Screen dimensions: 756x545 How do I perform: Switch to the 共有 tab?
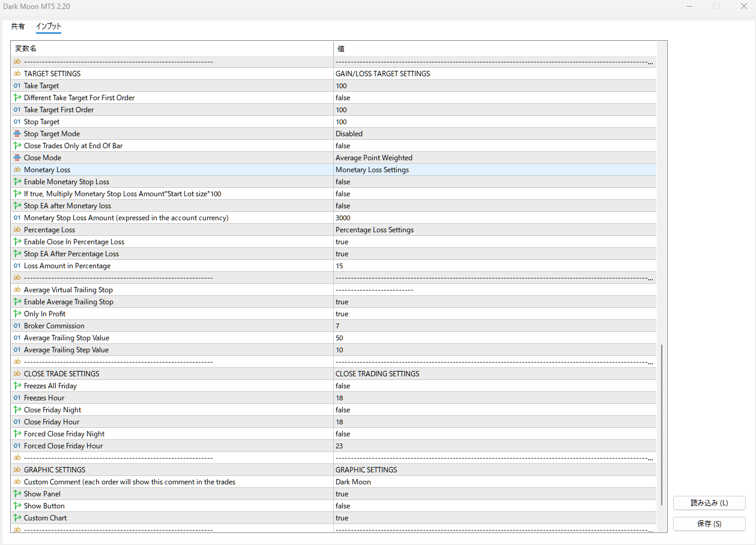point(18,26)
